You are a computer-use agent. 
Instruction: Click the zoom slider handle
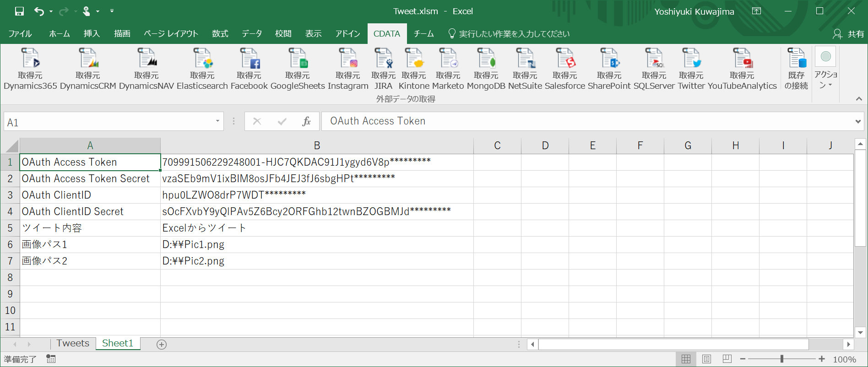[x=782, y=359]
